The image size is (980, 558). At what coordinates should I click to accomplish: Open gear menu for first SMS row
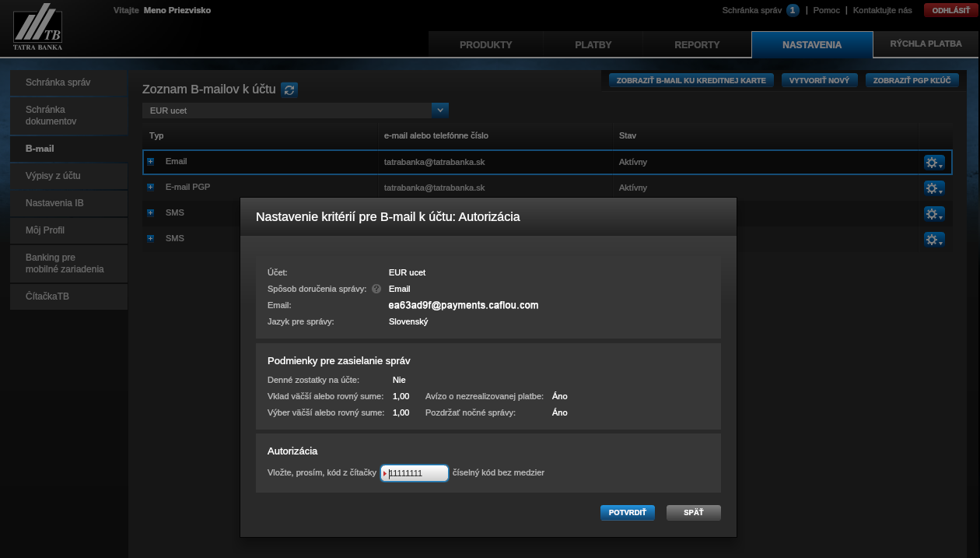pyautogui.click(x=933, y=213)
